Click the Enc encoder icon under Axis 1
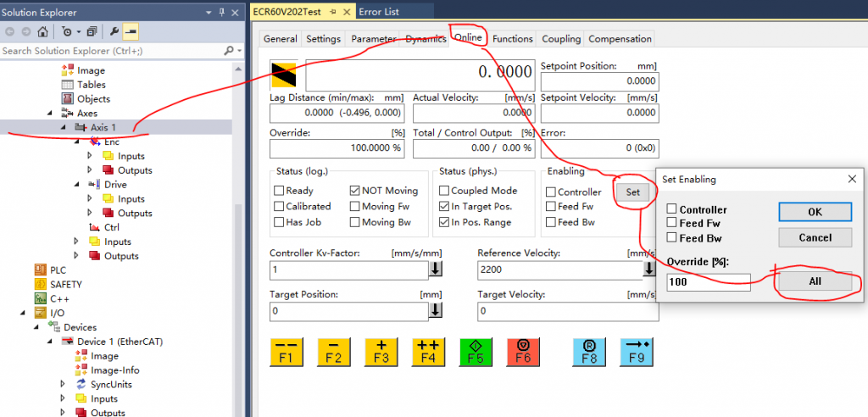The width and height of the screenshot is (868, 417). (95, 142)
